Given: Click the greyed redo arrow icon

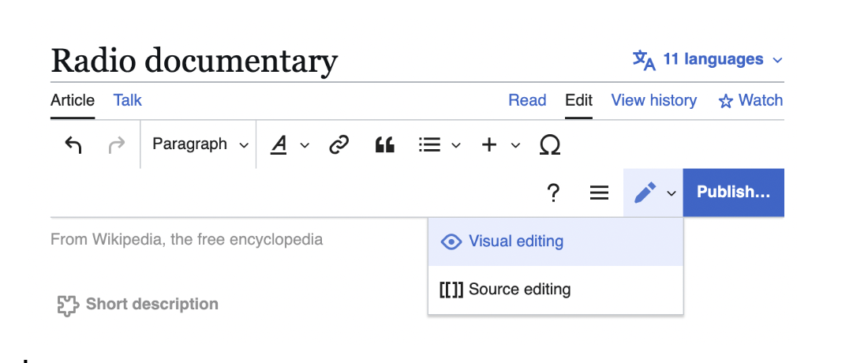Looking at the screenshot, I should point(116,145).
